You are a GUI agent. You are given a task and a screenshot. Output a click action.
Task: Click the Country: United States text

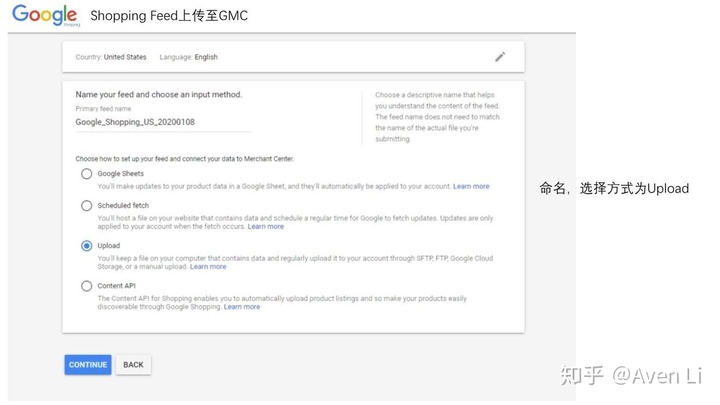click(x=111, y=57)
